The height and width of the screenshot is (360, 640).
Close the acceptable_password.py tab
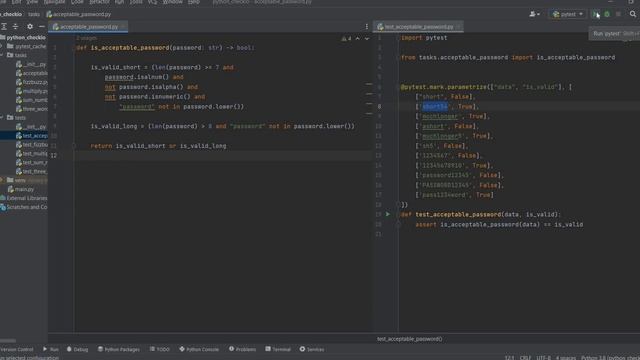point(123,27)
